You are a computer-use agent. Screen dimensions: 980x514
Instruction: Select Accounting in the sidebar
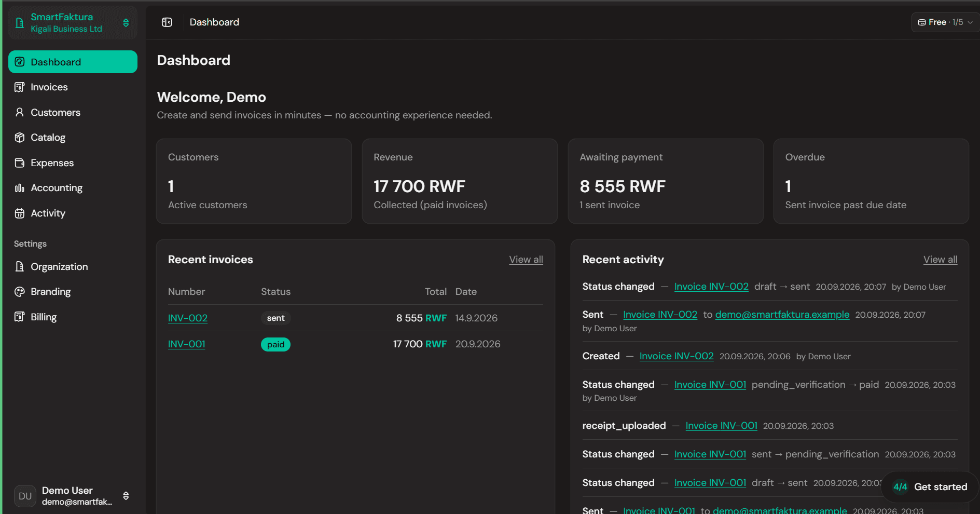click(73, 188)
